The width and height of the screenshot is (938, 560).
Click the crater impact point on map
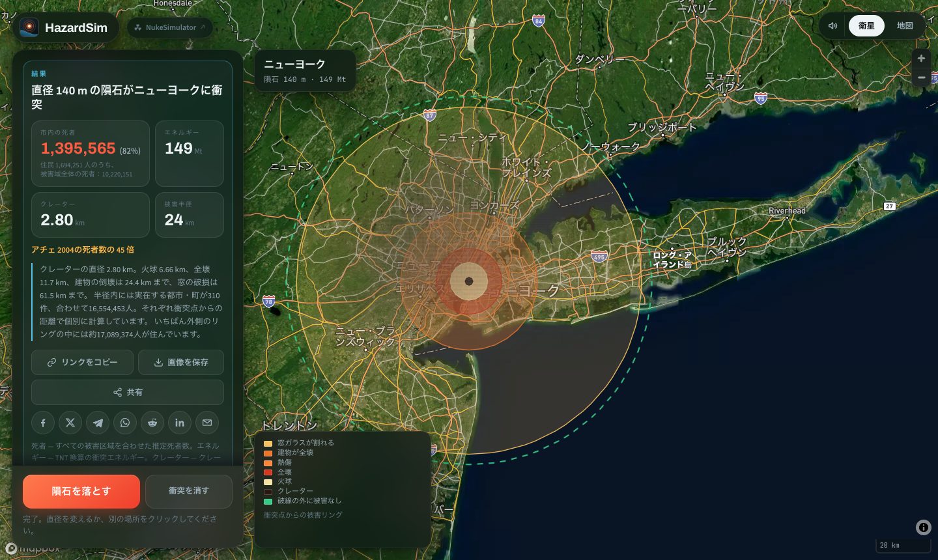(469, 281)
